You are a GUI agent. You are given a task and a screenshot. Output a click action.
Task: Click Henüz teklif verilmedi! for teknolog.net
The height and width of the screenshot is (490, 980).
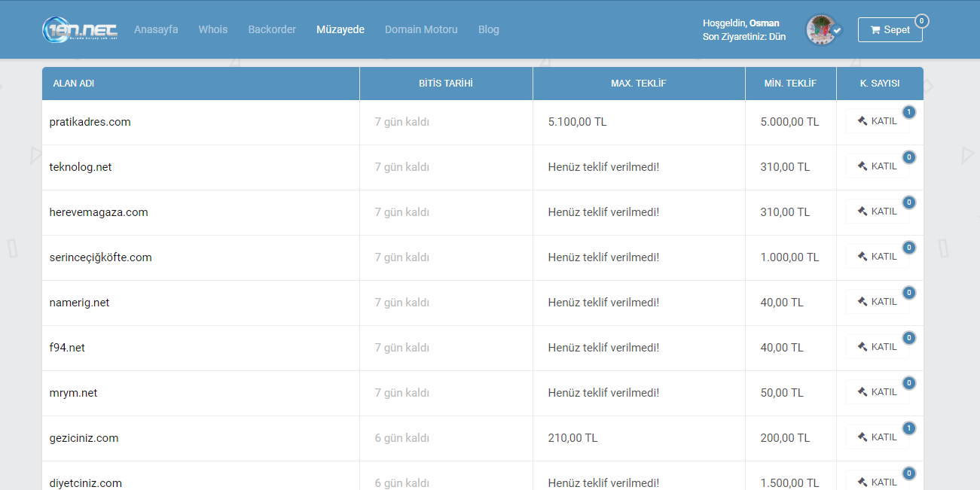pyautogui.click(x=603, y=167)
